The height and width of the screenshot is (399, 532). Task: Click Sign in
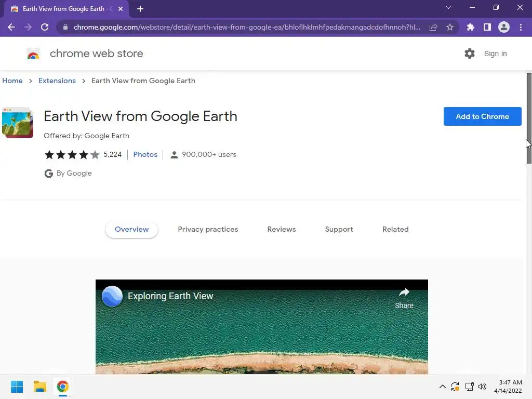495,54
